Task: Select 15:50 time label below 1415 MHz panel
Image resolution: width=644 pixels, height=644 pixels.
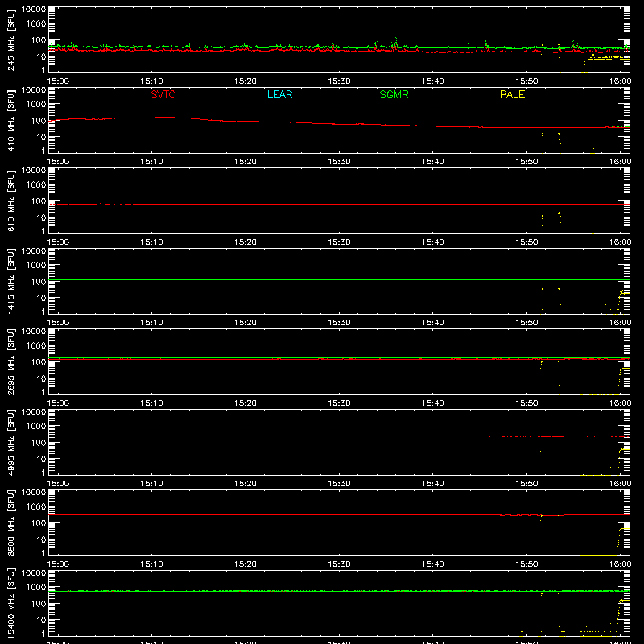Action: [x=526, y=323]
